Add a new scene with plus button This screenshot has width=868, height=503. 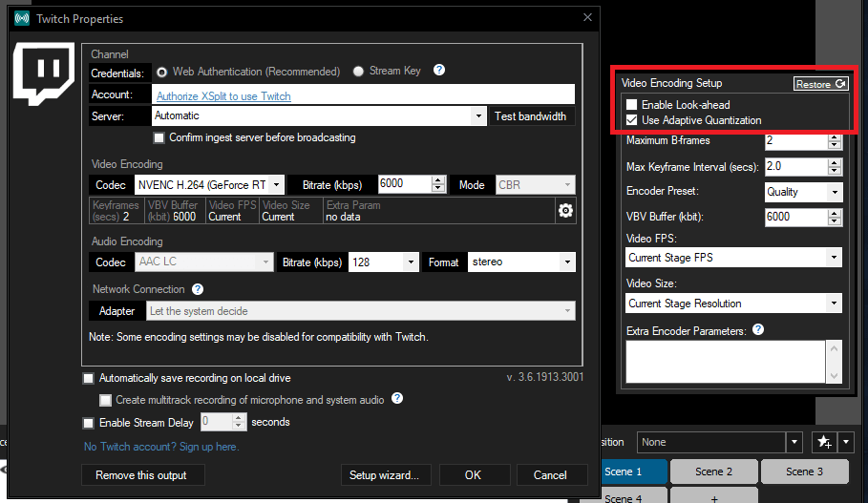(713, 495)
